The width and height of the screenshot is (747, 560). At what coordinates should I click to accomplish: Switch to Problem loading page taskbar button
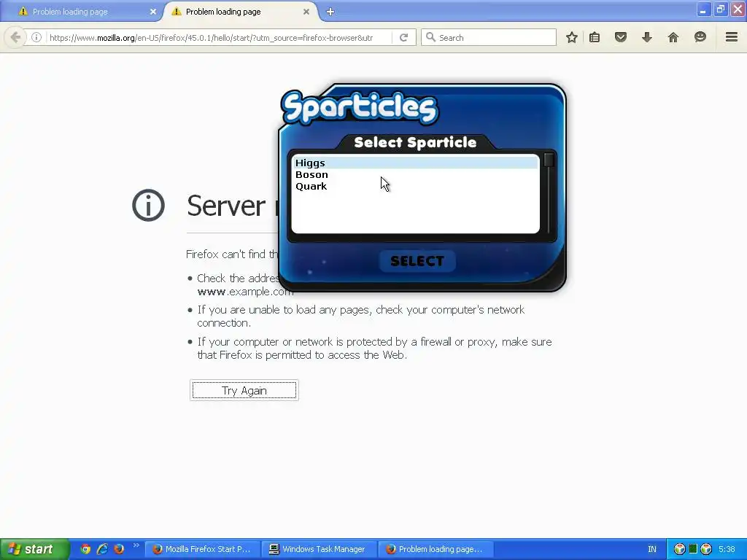coord(436,549)
